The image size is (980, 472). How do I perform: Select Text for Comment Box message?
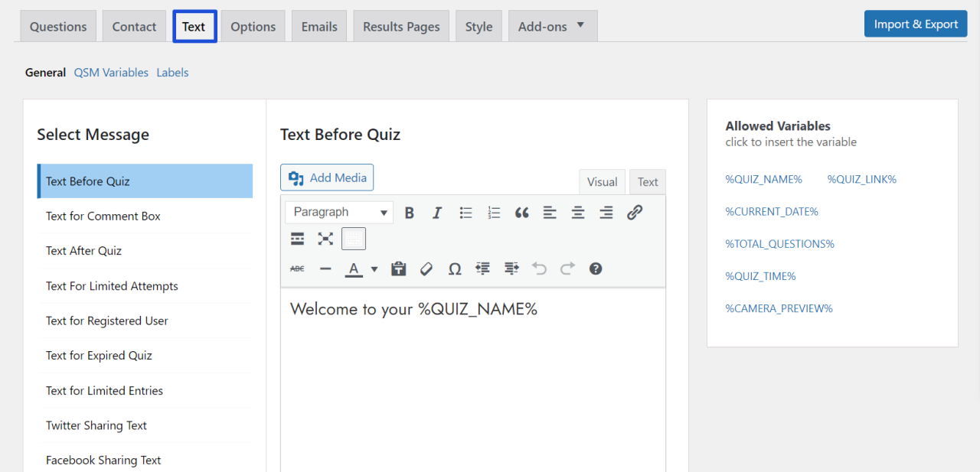(x=145, y=216)
